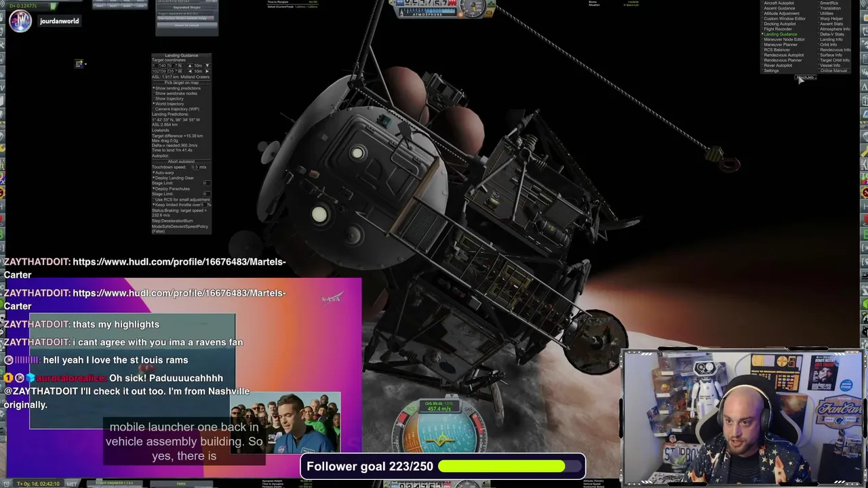Open Delta-V Stats in MechJeb menu
Screen dimensions: 868x488
pyautogui.click(x=831, y=35)
